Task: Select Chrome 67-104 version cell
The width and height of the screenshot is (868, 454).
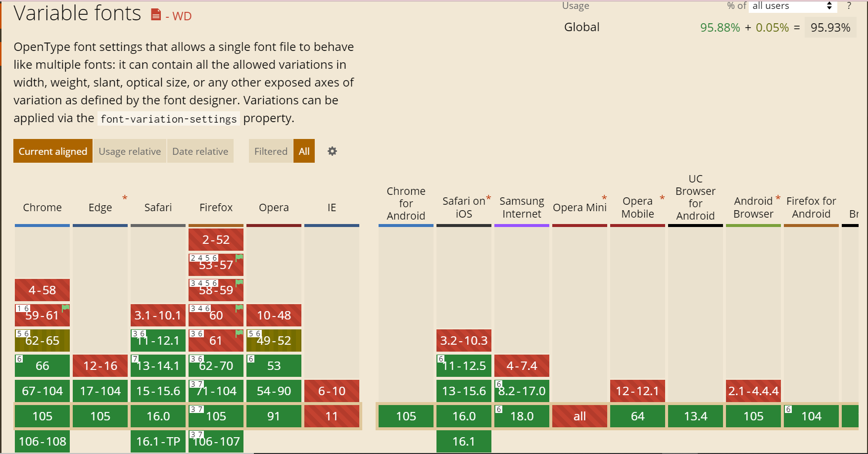Action: pyautogui.click(x=43, y=391)
